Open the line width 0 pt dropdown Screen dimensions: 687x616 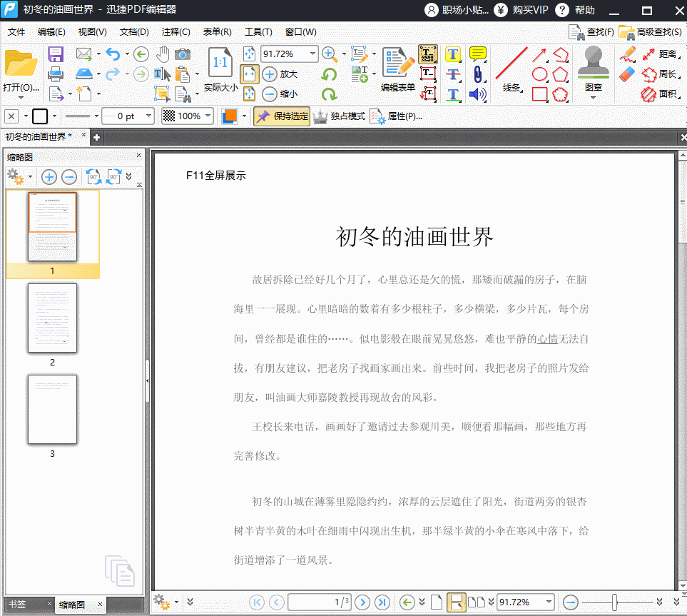pos(148,116)
